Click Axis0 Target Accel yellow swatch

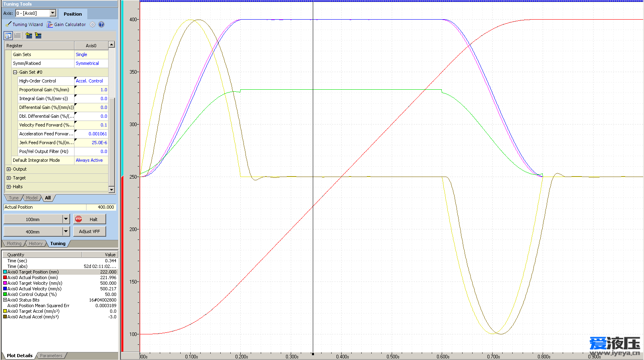pyautogui.click(x=5, y=311)
